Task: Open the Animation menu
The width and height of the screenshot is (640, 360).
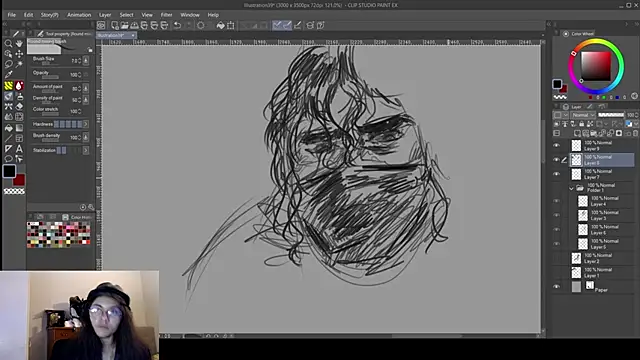Action: [x=79, y=15]
